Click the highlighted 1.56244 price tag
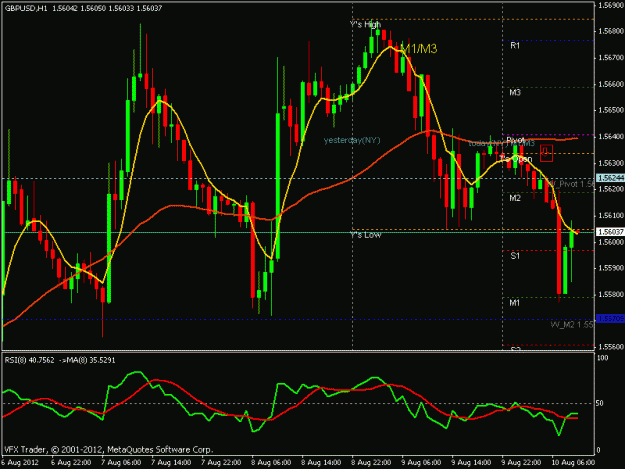This screenshot has height=469, width=625. (610, 178)
